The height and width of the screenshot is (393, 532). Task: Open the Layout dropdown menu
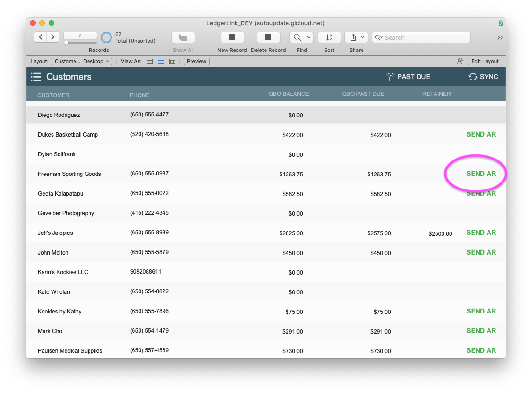(x=82, y=61)
